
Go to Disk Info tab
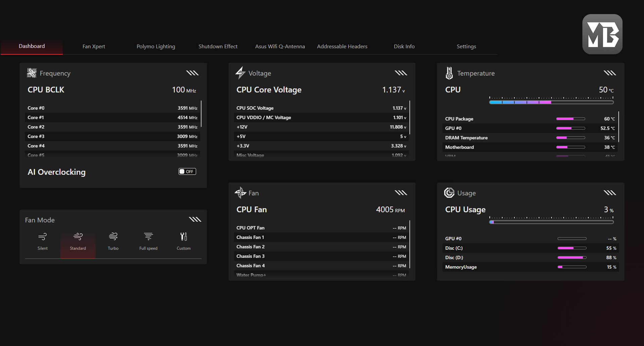(x=404, y=46)
